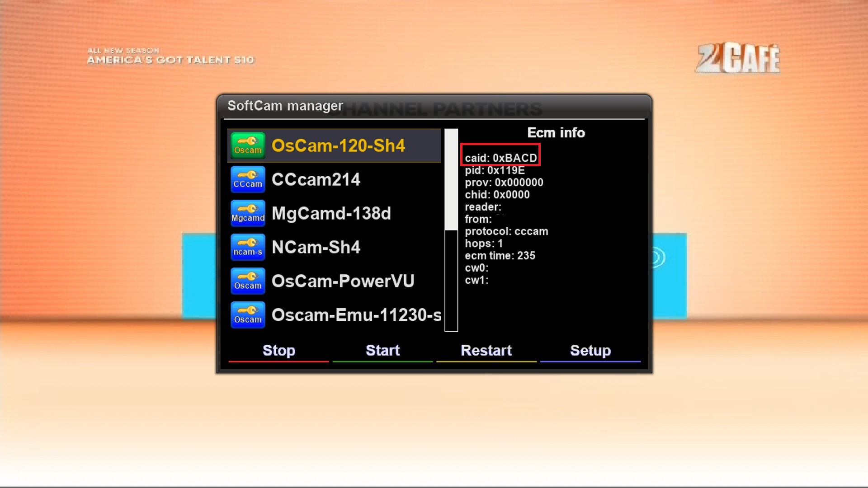Click the protocol: cccam line
Screen dimensions: 868x488
[506, 231]
